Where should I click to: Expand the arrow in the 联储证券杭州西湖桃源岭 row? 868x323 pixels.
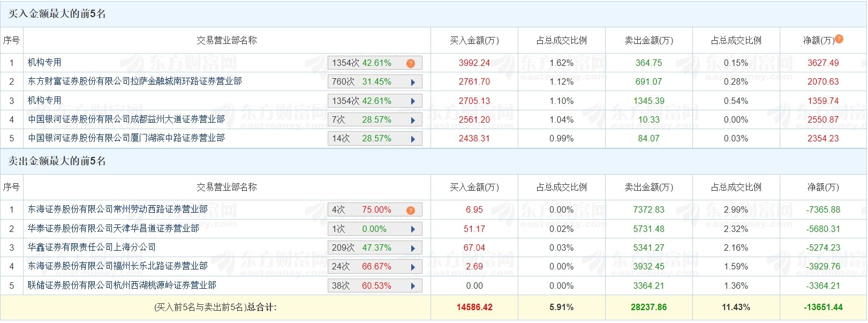point(413,286)
